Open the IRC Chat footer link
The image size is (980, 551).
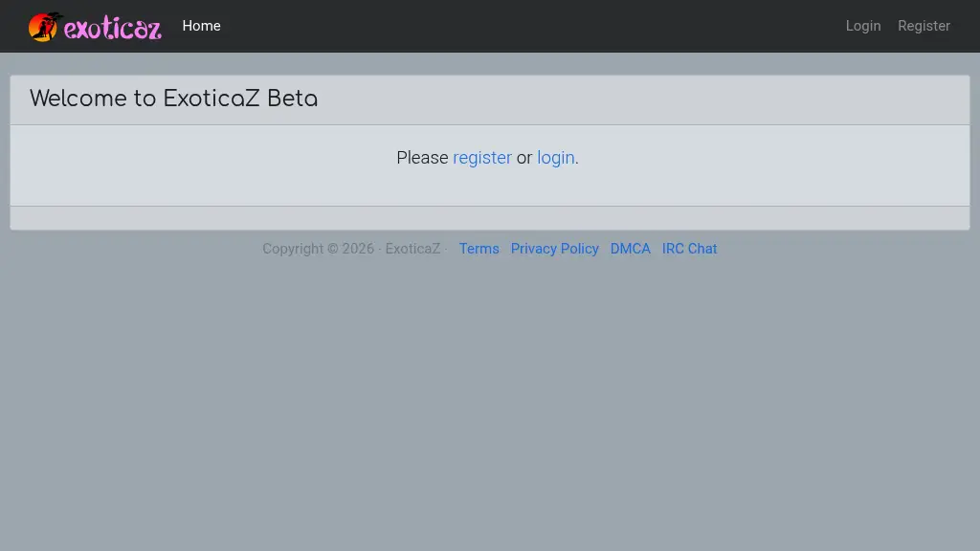pyautogui.click(x=689, y=249)
